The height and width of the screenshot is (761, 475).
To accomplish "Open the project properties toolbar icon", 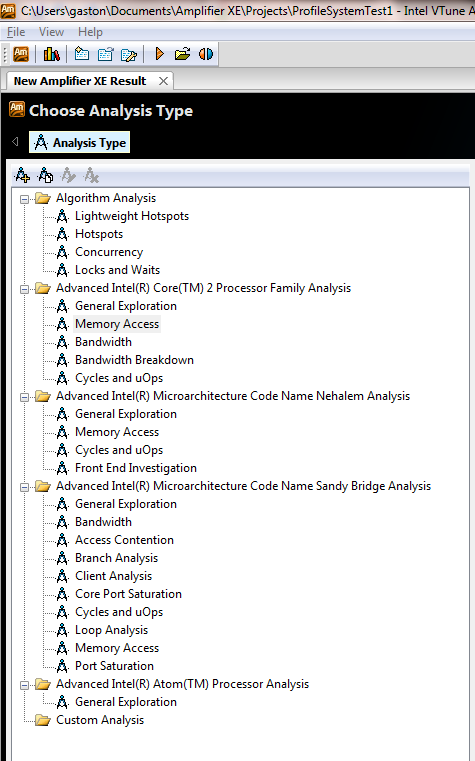I will (x=105, y=54).
